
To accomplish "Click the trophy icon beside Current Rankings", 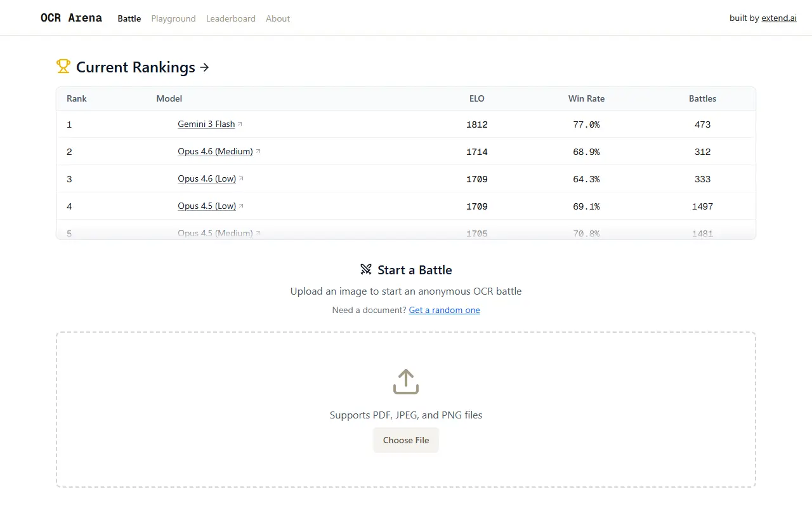I will click(63, 66).
